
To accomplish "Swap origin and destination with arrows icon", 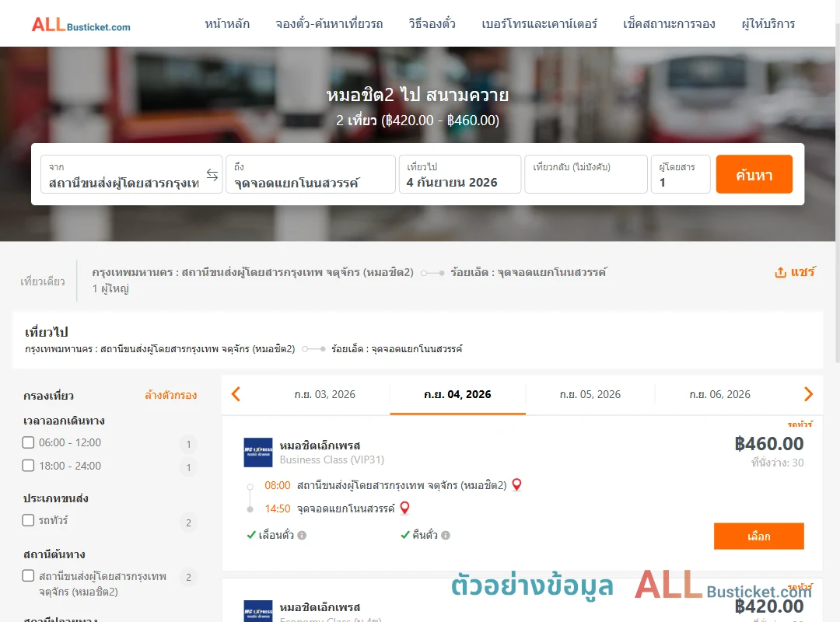I will tap(212, 175).
